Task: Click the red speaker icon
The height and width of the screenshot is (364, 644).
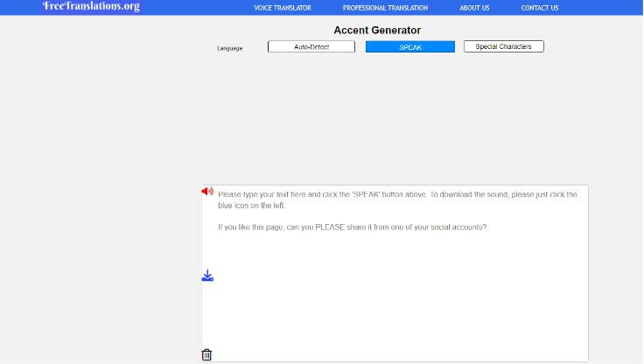Action: coord(207,192)
